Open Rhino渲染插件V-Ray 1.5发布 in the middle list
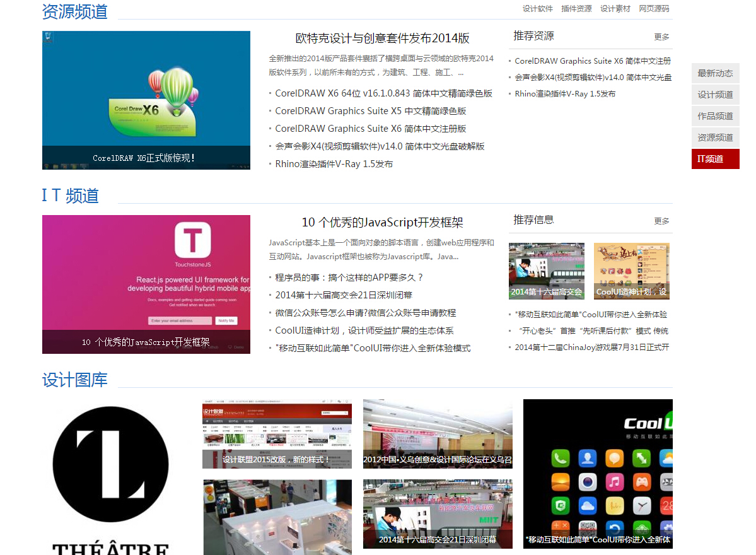The image size is (756, 555). [x=334, y=164]
